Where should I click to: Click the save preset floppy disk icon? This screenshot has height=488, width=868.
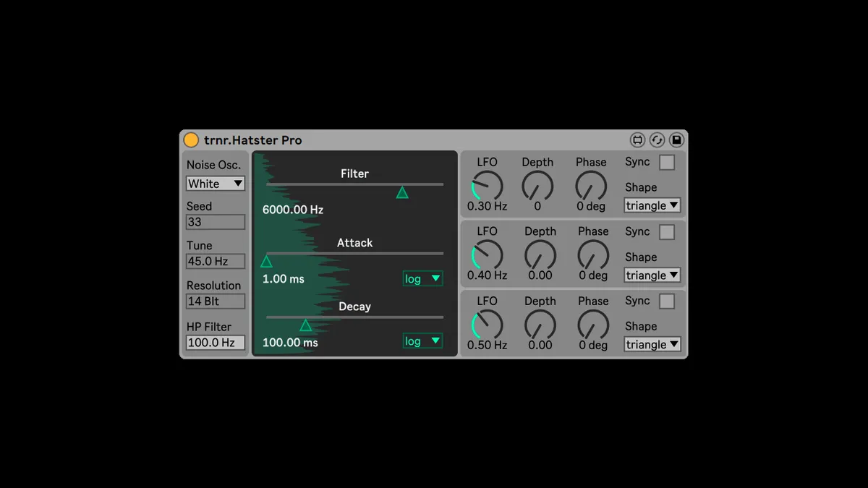pos(676,140)
